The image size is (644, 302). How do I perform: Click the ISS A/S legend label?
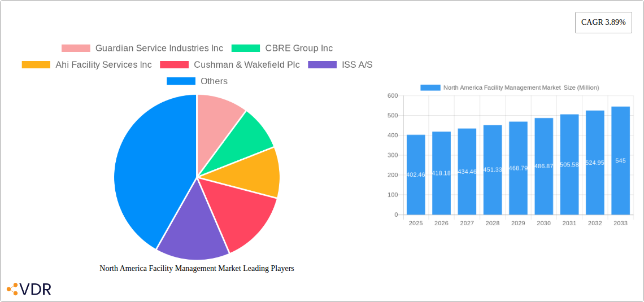click(x=358, y=65)
